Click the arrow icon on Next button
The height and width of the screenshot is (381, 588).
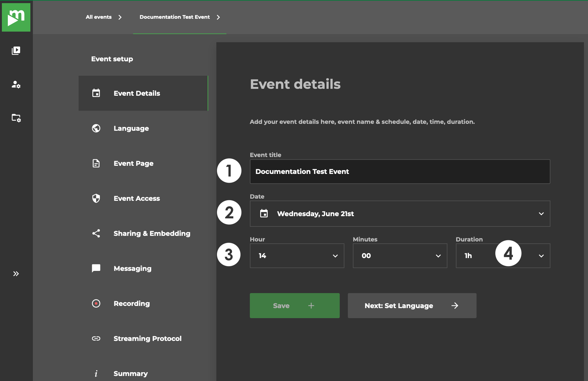455,306
